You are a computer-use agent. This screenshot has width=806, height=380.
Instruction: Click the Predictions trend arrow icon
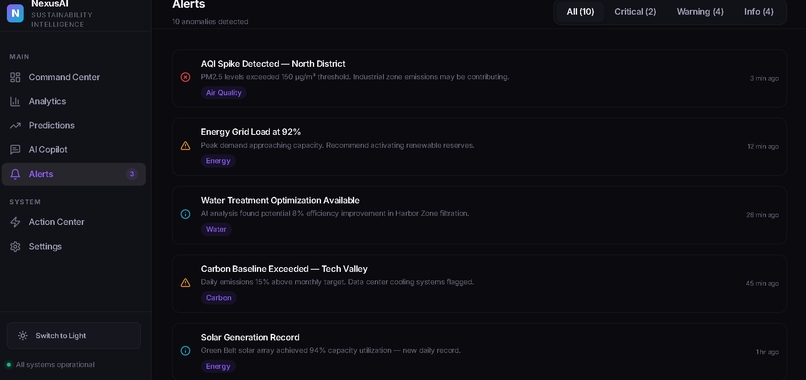(x=15, y=125)
